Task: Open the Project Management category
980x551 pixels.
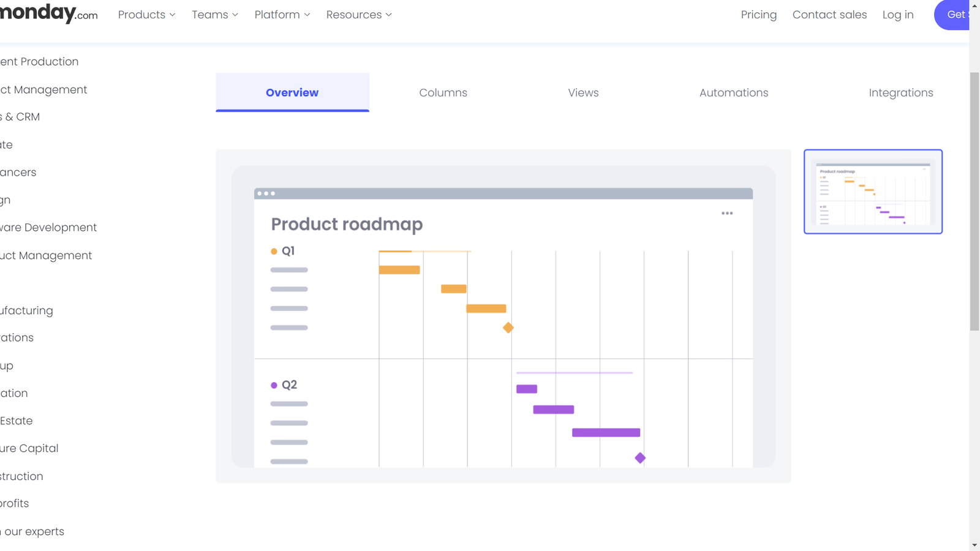Action: [x=43, y=89]
